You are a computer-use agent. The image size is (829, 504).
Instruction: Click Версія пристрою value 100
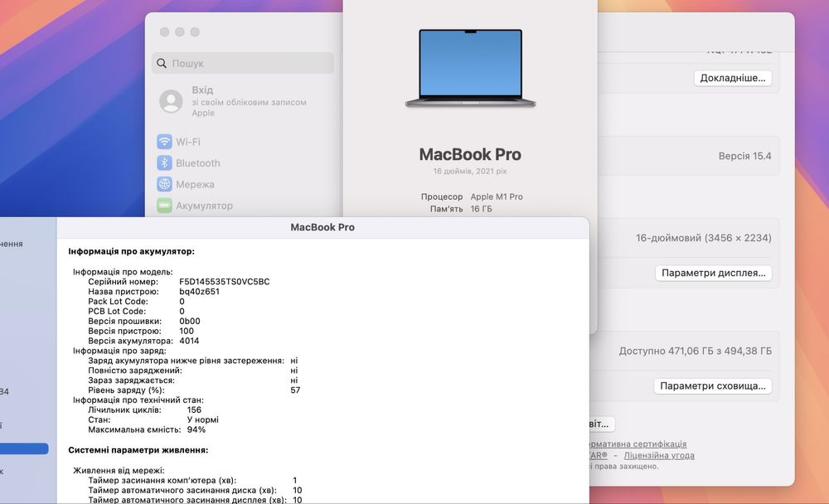coord(186,331)
